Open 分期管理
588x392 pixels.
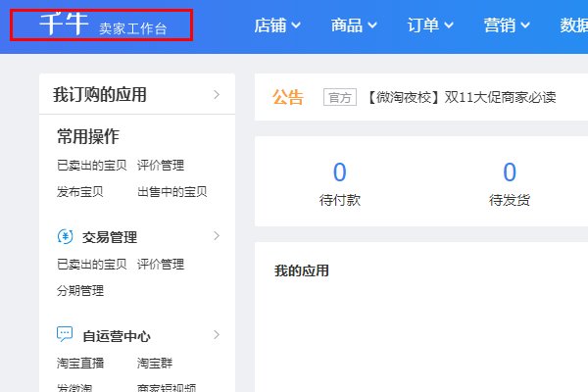(x=80, y=291)
